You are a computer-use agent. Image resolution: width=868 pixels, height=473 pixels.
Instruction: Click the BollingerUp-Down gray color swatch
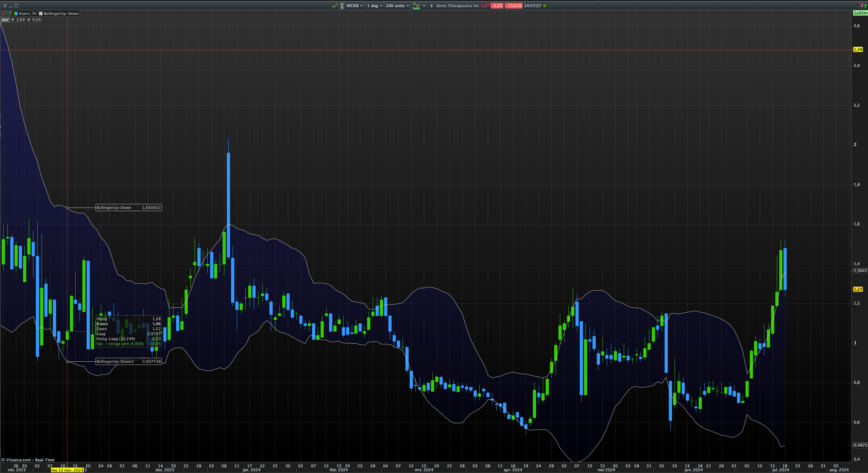pos(41,14)
